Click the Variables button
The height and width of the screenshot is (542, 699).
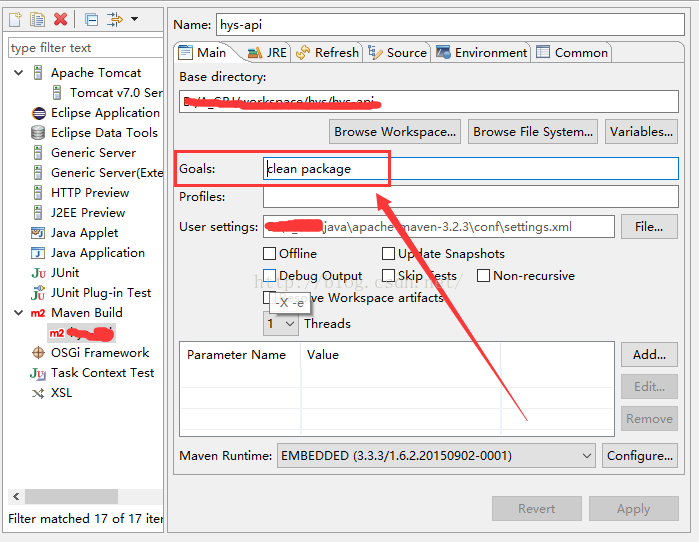[x=641, y=131]
